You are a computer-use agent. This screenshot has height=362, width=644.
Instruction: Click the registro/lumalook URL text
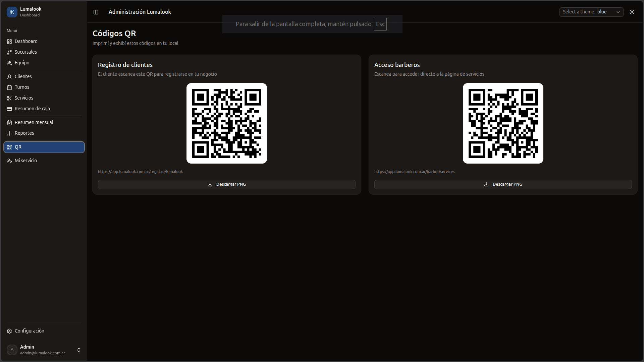[x=141, y=172]
